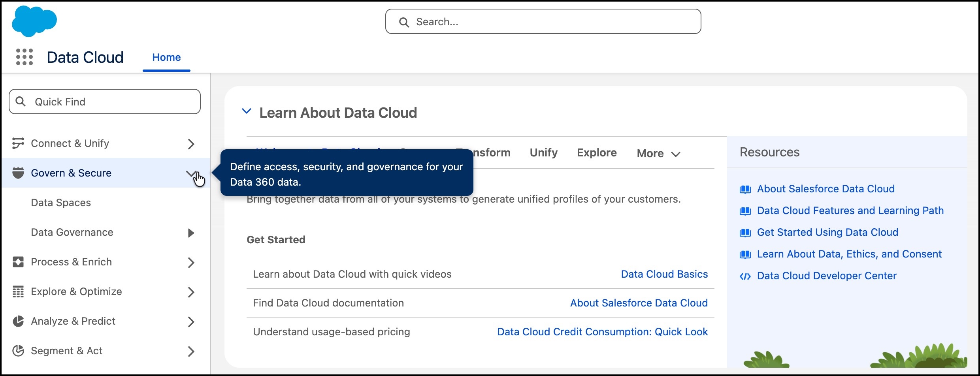
Task: Select Explore & Optimize menu item
Action: pyautogui.click(x=76, y=291)
